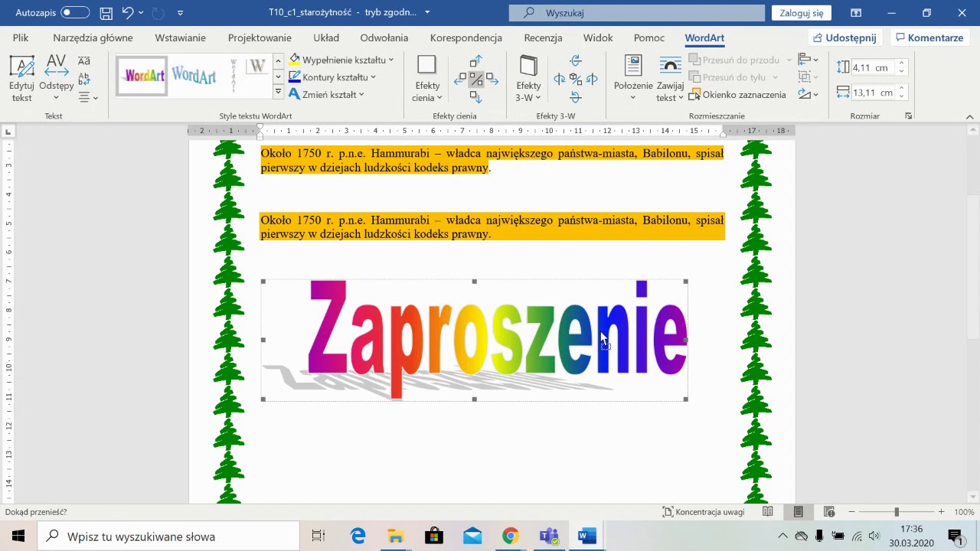Image resolution: width=980 pixels, height=551 pixels.
Task: Collapse the ribbon with chevron
Action: click(x=969, y=116)
